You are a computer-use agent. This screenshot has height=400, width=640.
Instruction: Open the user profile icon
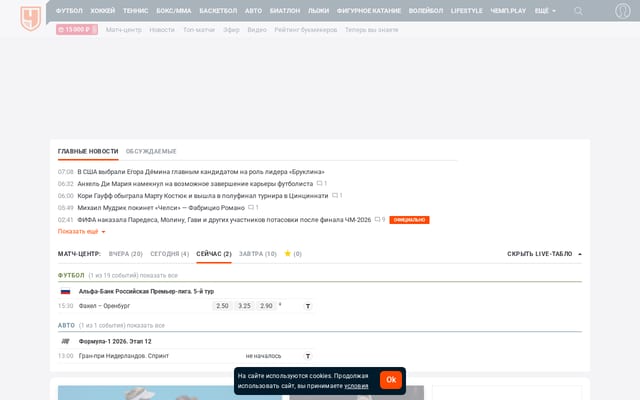coord(622,11)
